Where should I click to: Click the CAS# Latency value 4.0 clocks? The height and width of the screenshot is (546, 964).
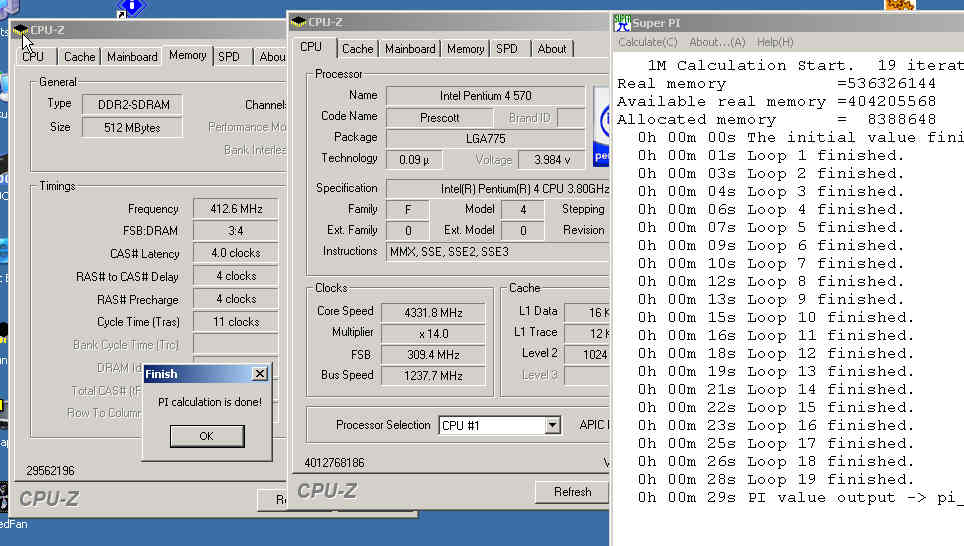pyautogui.click(x=236, y=253)
